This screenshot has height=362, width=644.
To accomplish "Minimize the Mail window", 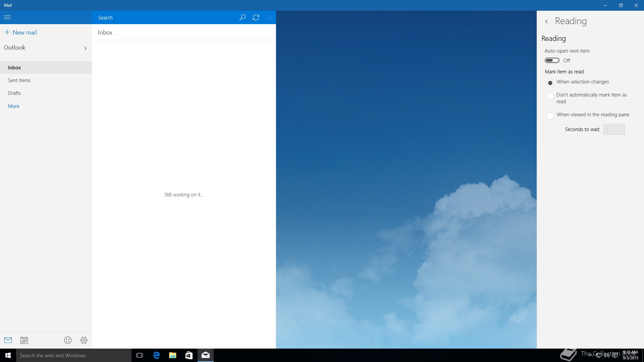I will click(605, 5).
